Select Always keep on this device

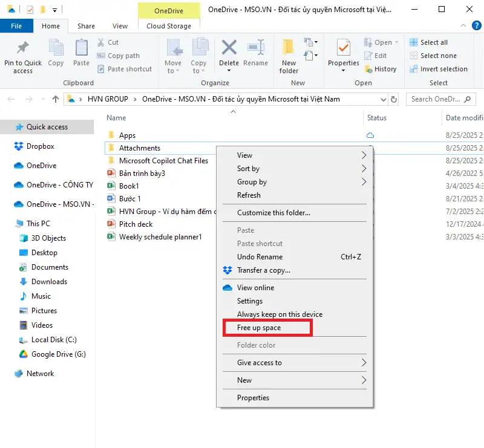click(x=280, y=314)
